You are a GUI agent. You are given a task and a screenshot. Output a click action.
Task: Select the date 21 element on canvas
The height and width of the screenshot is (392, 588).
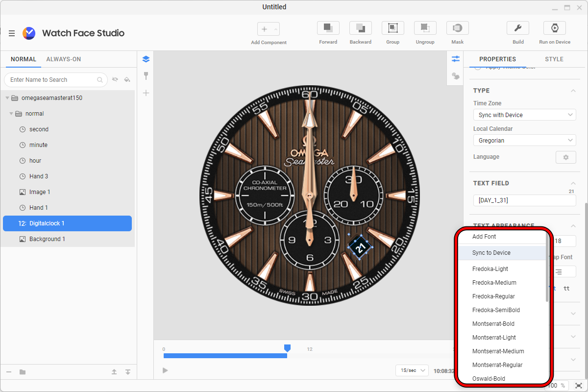[x=361, y=247]
